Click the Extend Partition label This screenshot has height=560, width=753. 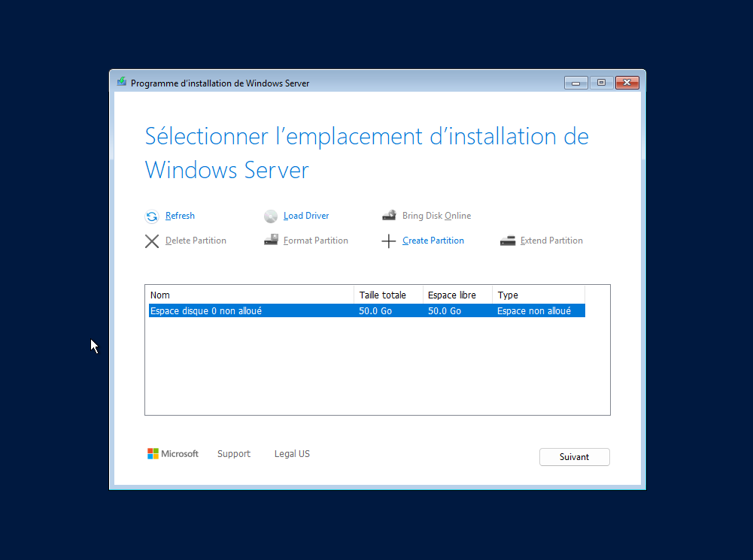coord(551,241)
